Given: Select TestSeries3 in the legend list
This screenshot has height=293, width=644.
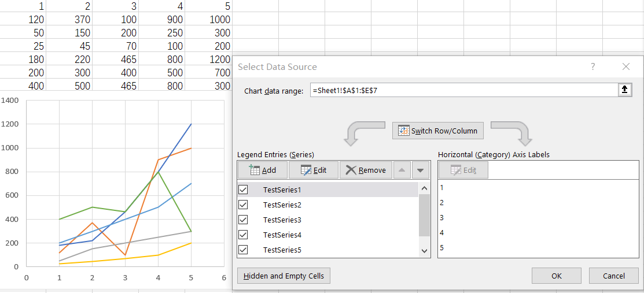Looking at the screenshot, I should pos(282,220).
